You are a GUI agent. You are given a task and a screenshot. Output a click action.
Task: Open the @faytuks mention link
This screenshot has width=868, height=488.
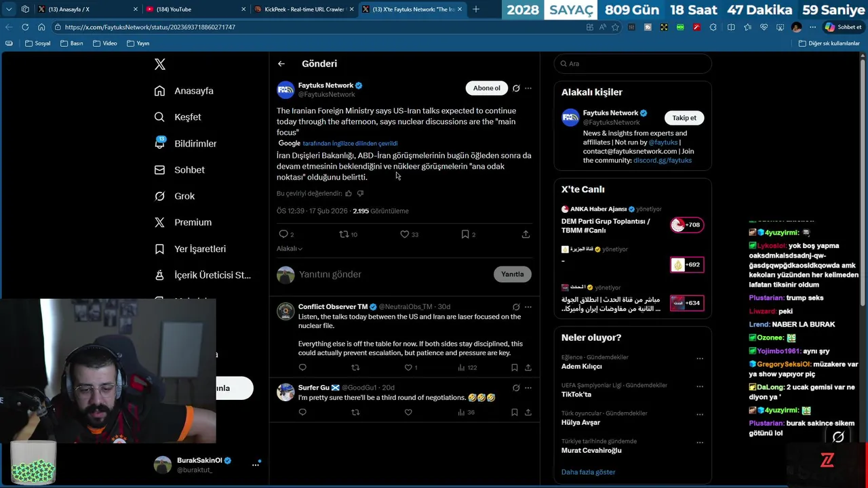[663, 142]
